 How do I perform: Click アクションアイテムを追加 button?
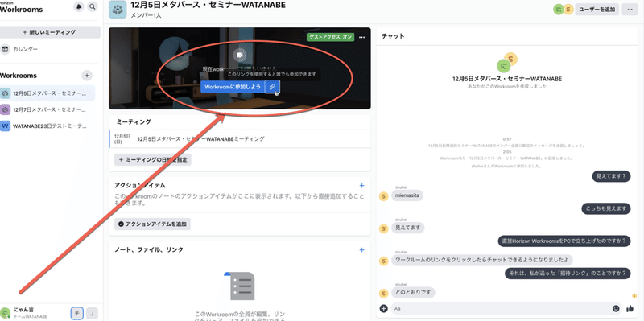point(152,224)
